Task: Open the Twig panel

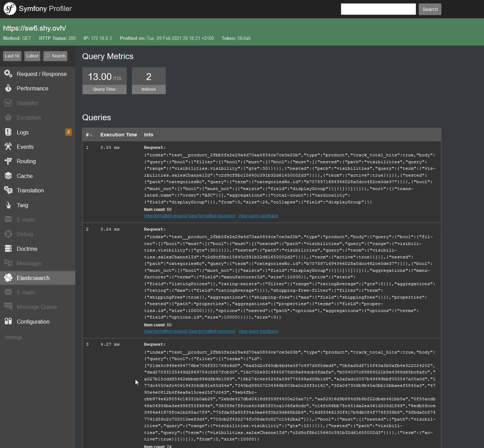Action: 38,205
